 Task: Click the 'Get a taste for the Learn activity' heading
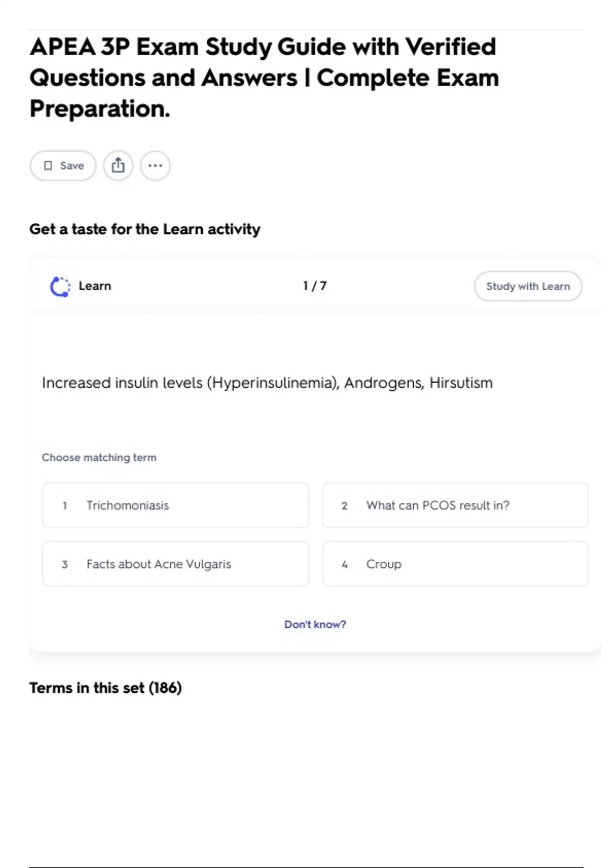[x=145, y=229]
